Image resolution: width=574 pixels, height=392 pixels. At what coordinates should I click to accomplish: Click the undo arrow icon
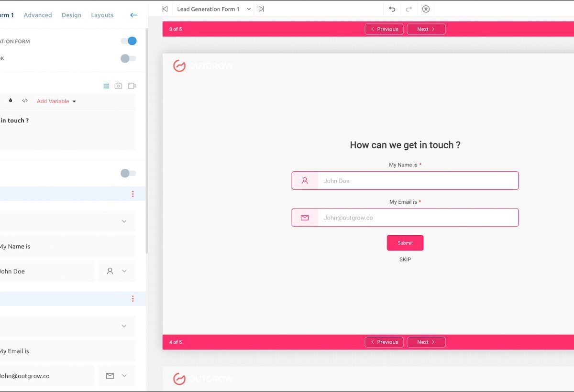coord(392,9)
